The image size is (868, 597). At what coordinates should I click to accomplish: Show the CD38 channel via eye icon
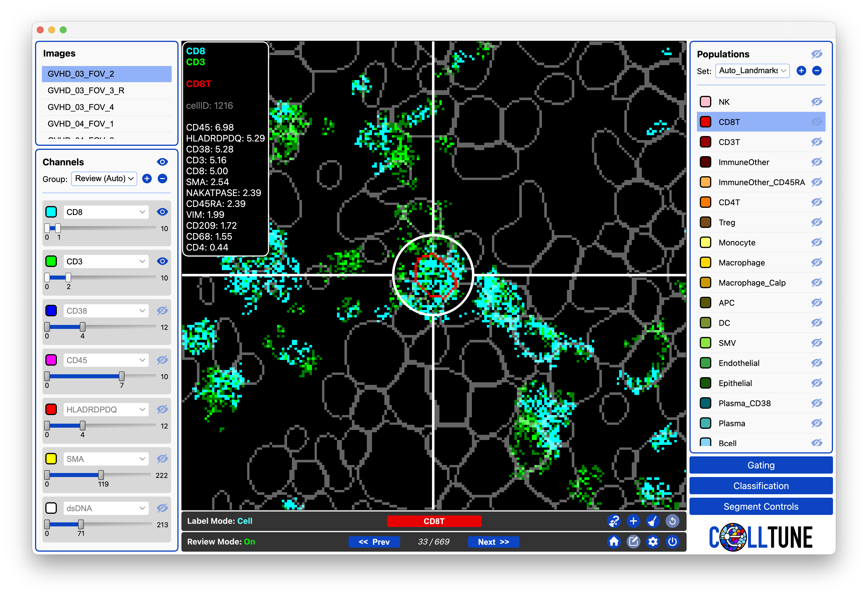[x=162, y=311]
